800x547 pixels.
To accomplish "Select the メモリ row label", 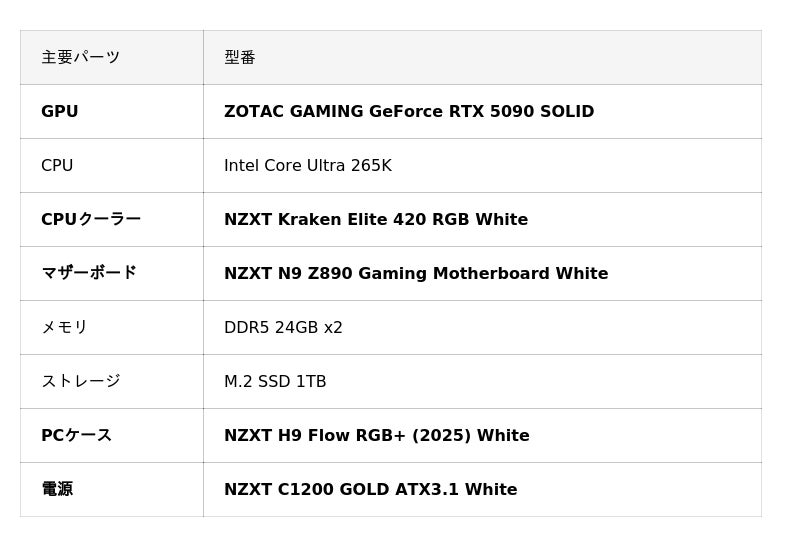I will click(x=65, y=328).
